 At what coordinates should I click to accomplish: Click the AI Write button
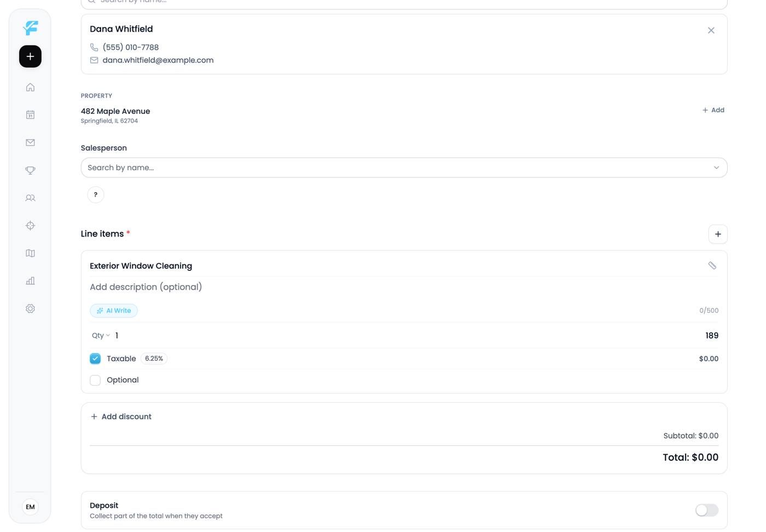point(114,310)
